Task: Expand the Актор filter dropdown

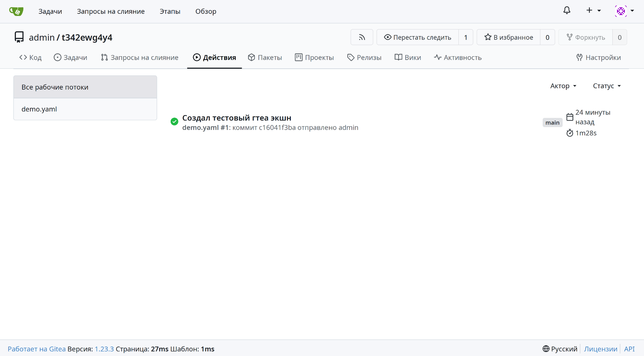Action: [563, 86]
